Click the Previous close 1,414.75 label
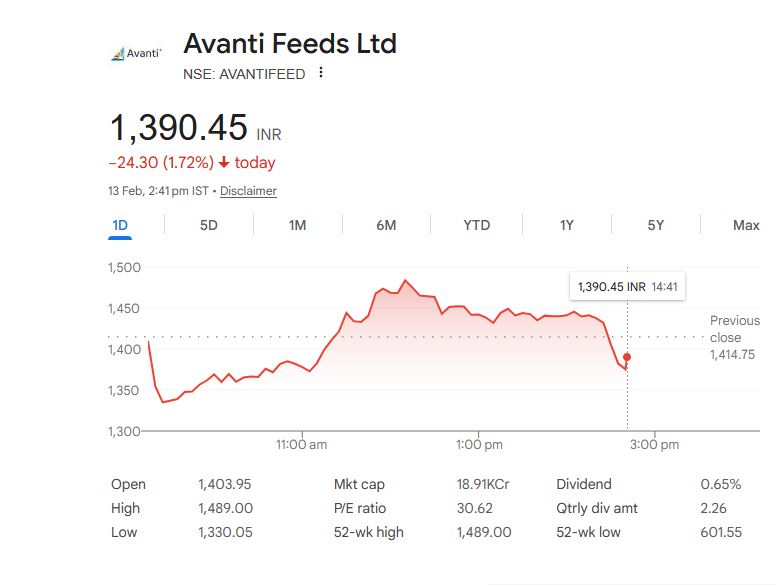The width and height of the screenshot is (778, 585). pos(734,337)
